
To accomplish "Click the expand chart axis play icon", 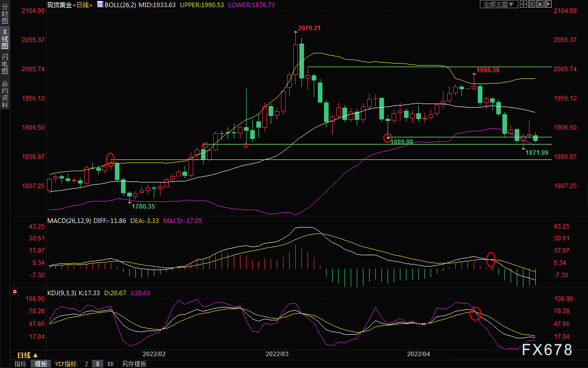I will [x=540, y=4].
